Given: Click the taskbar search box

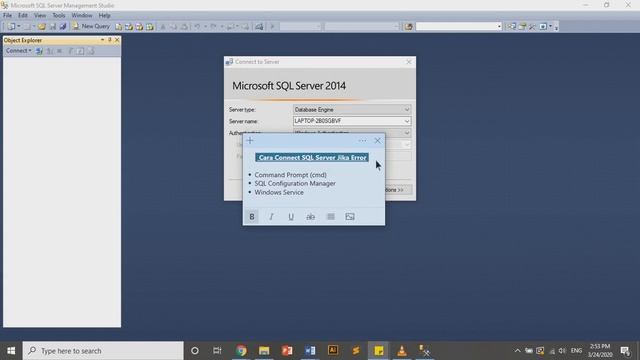Looking at the screenshot, I should (x=103, y=351).
